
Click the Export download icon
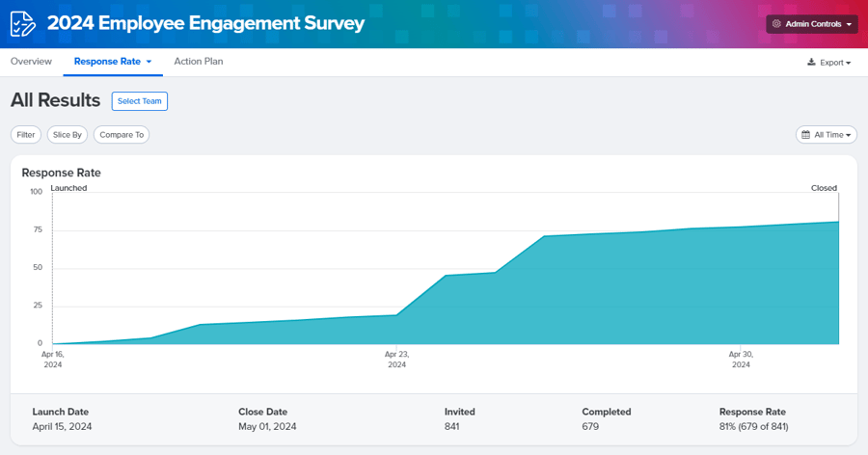click(x=811, y=63)
